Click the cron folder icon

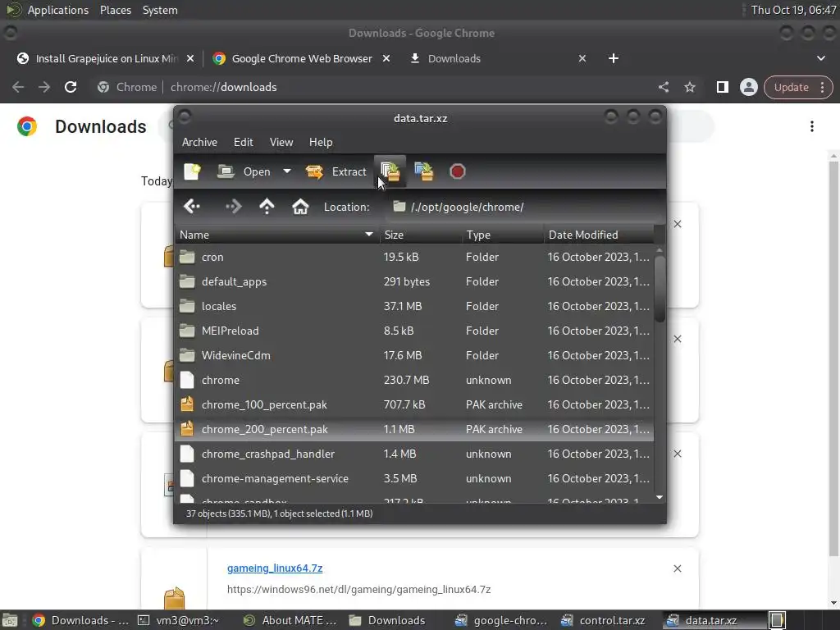point(187,257)
